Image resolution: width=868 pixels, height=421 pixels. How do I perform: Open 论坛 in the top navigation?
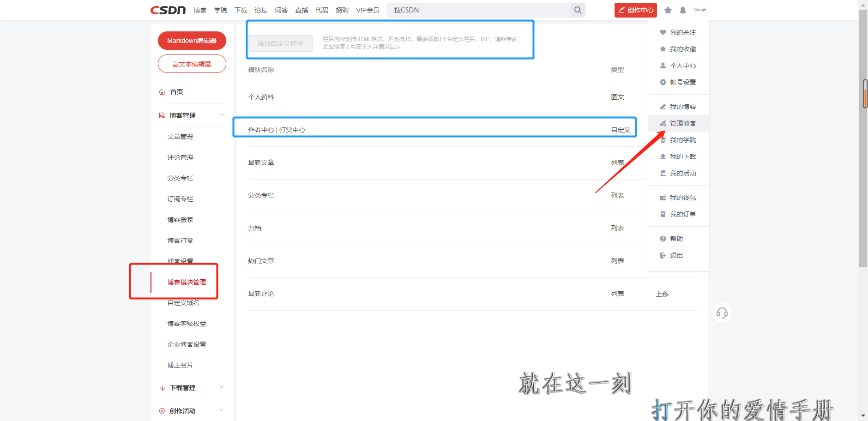coord(261,10)
